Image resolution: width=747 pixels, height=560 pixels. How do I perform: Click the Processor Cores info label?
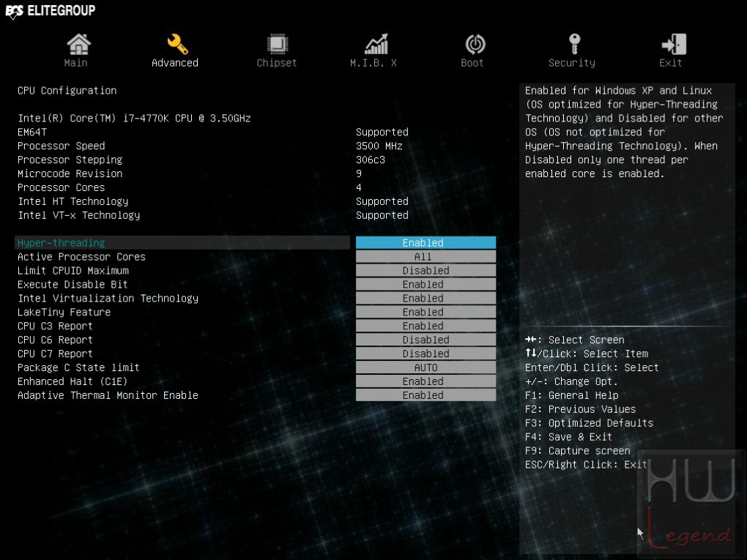coord(61,187)
